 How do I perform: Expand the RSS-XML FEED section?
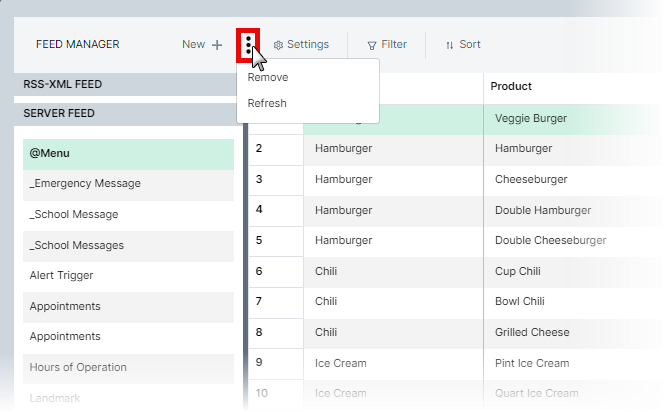click(128, 84)
